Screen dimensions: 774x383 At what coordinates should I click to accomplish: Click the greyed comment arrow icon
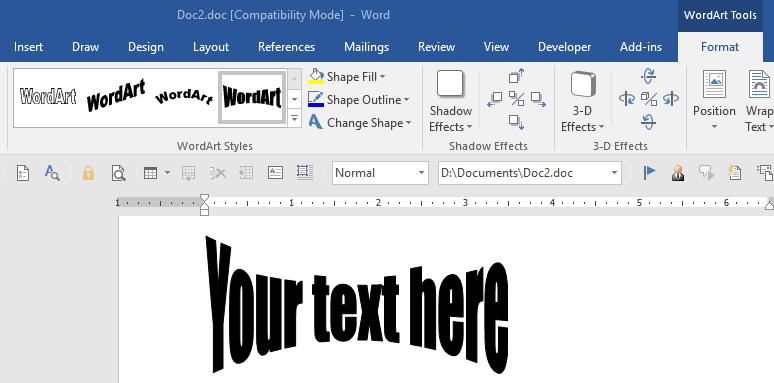click(706, 173)
